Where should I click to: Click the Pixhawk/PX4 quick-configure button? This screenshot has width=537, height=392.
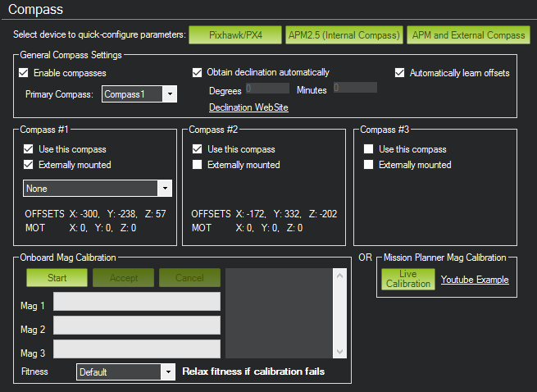click(x=235, y=35)
